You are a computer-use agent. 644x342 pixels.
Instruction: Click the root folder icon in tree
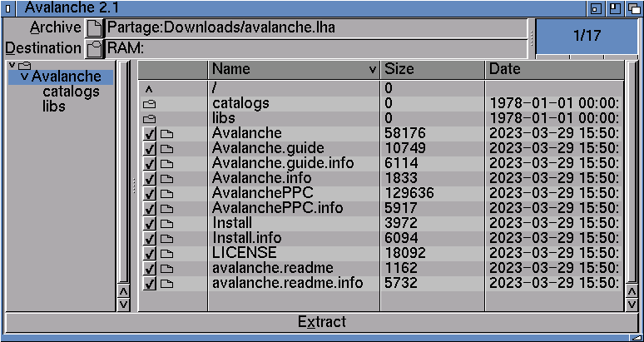(x=24, y=65)
